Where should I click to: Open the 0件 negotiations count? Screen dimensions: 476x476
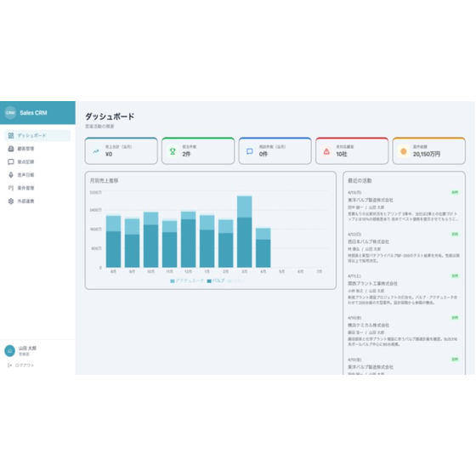point(263,154)
